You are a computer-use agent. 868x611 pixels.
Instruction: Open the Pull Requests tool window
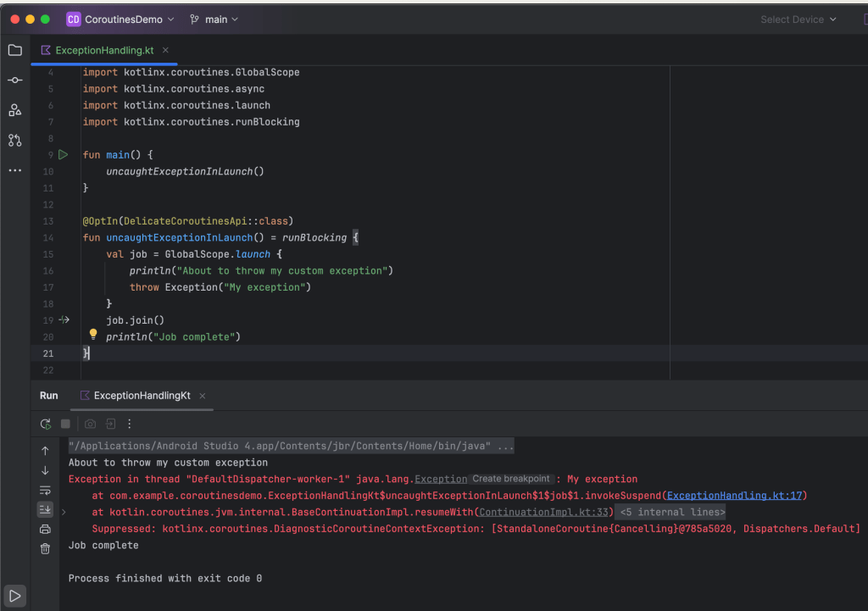tap(14, 140)
